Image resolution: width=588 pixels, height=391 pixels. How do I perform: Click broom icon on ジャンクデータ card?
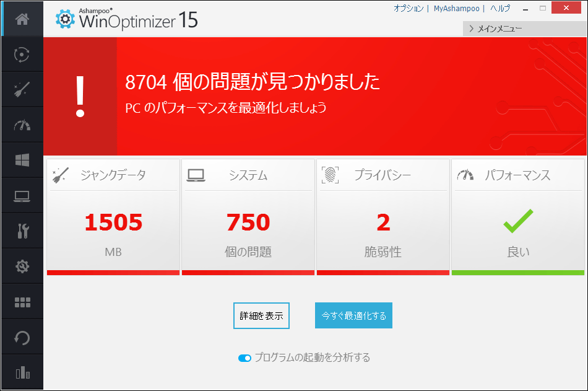(x=61, y=175)
